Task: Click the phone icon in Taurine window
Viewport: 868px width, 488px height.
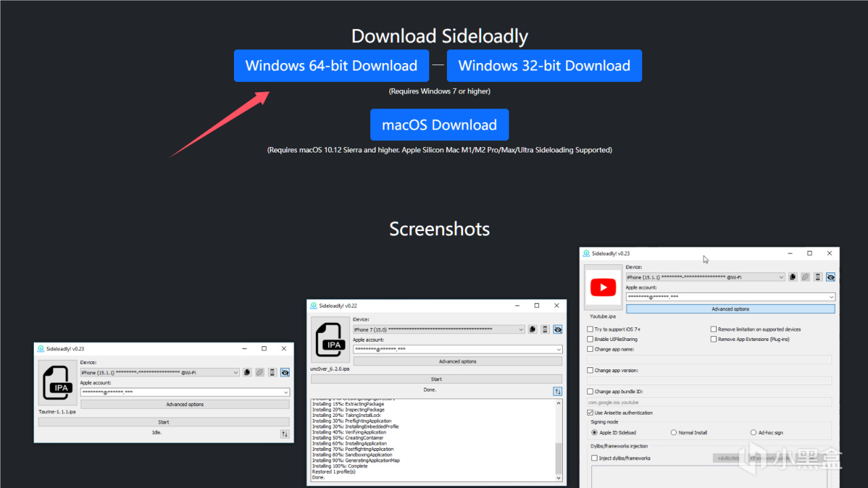Action: click(273, 372)
